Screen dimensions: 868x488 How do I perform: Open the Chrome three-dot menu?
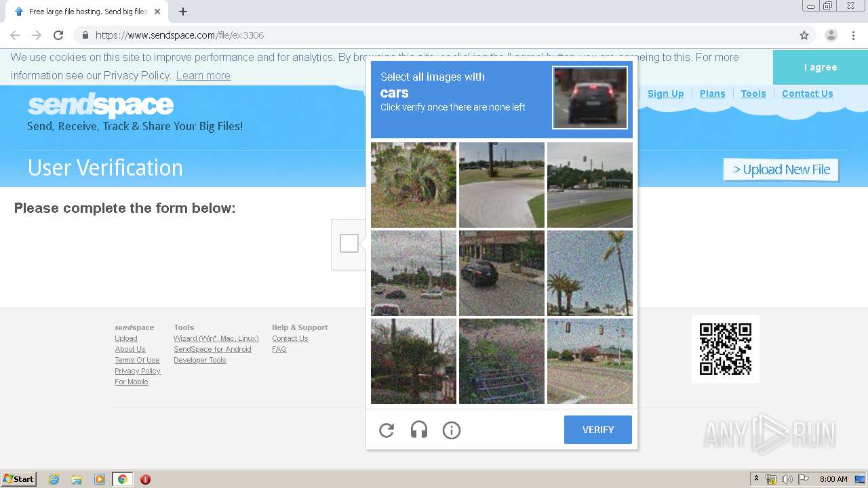[x=853, y=35]
